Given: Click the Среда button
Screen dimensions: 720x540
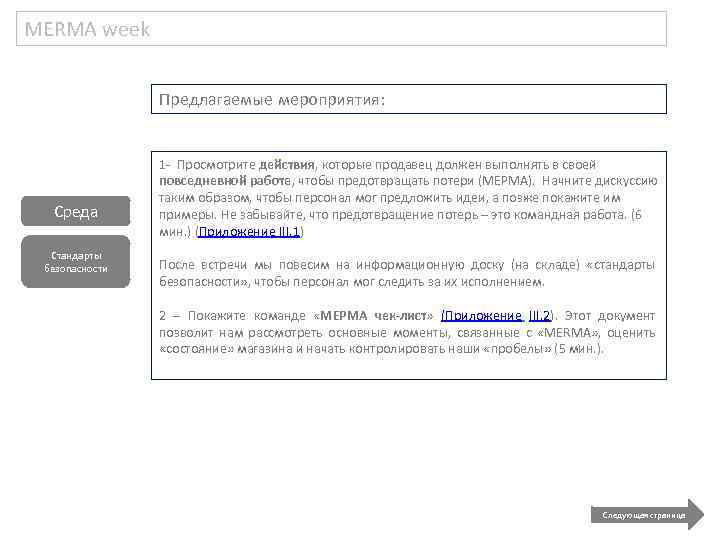Looking at the screenshot, I should (76, 211).
